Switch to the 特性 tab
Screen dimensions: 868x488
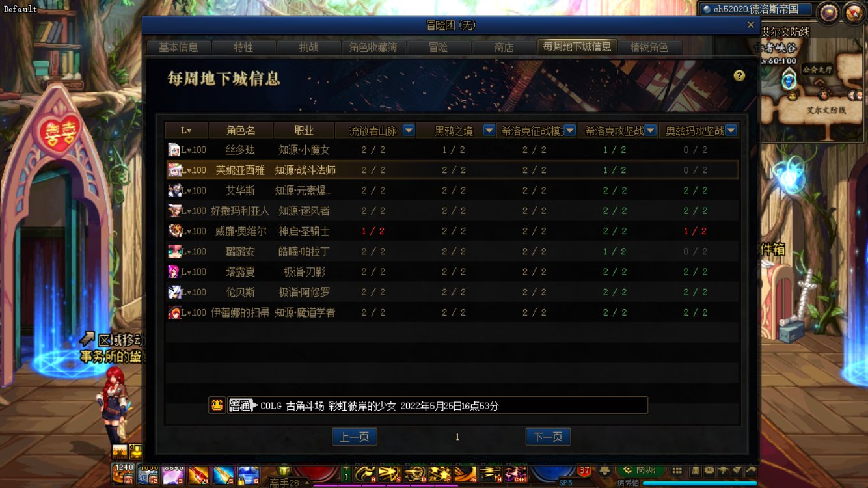(243, 47)
